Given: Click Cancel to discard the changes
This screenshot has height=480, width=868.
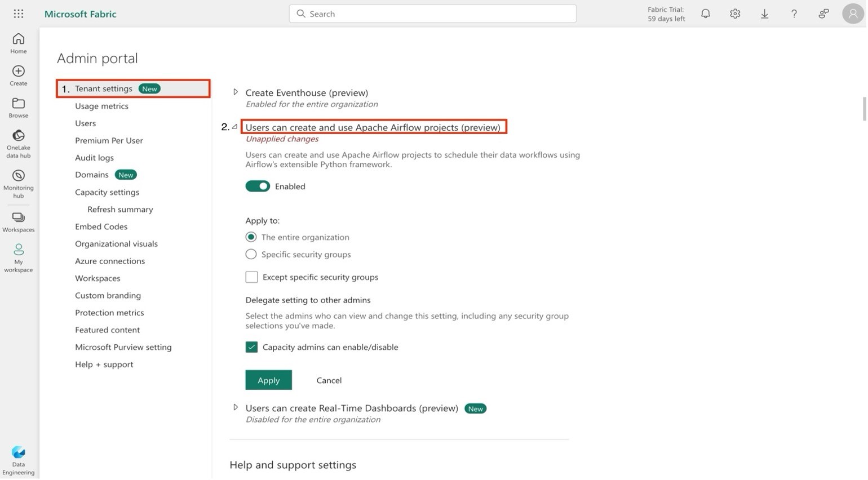Looking at the screenshot, I should tap(330, 381).
